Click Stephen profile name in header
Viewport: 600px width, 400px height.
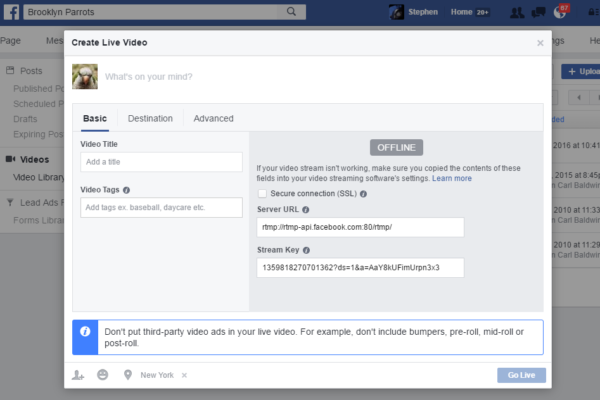(x=423, y=12)
